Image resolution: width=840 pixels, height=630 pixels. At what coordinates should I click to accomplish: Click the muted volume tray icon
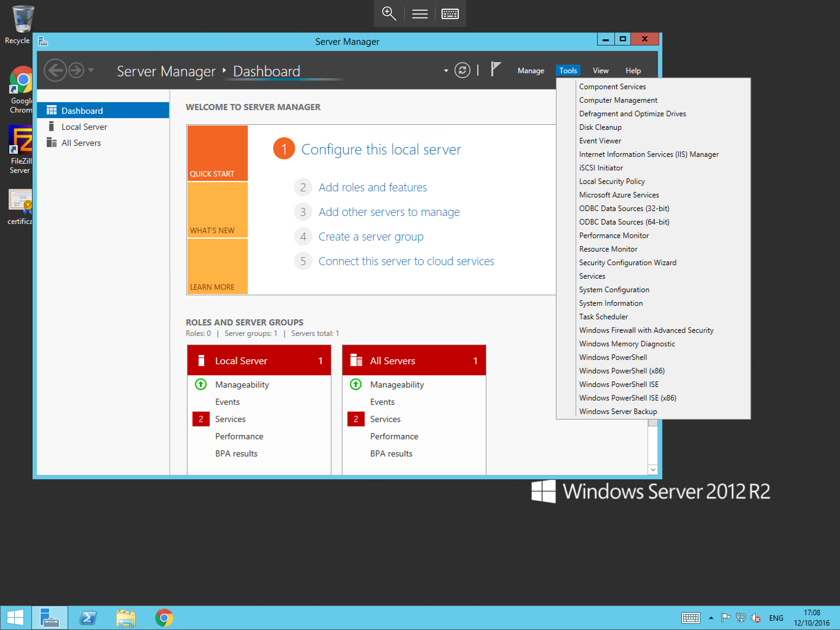(x=756, y=618)
